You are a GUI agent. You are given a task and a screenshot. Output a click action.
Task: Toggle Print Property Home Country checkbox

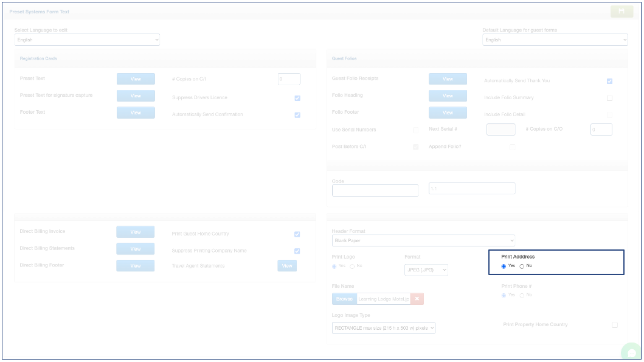[x=615, y=325]
